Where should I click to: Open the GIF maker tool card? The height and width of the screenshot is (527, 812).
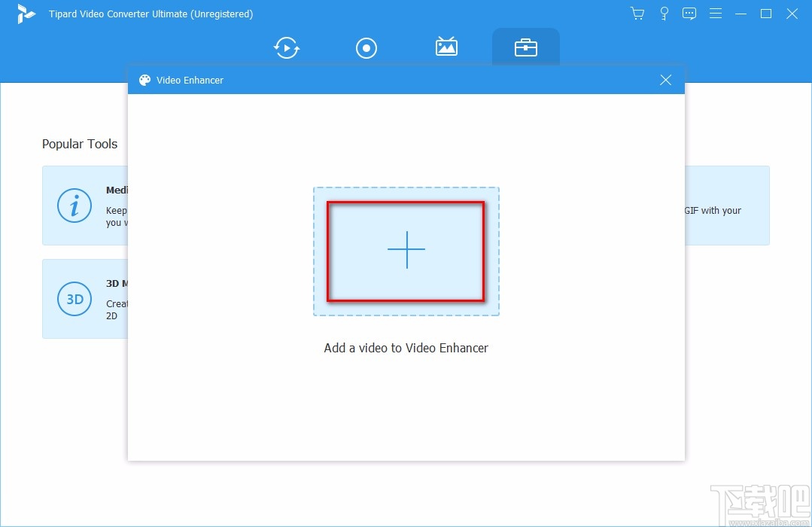click(726, 205)
